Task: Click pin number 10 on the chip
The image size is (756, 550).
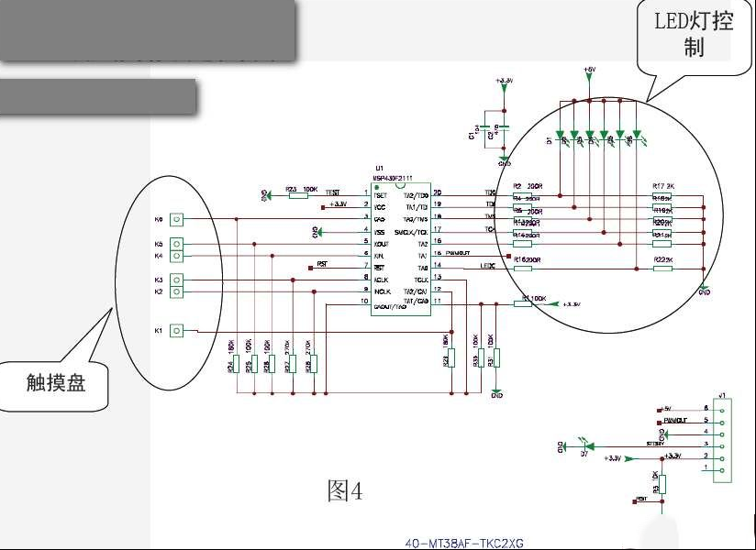Action: (364, 301)
